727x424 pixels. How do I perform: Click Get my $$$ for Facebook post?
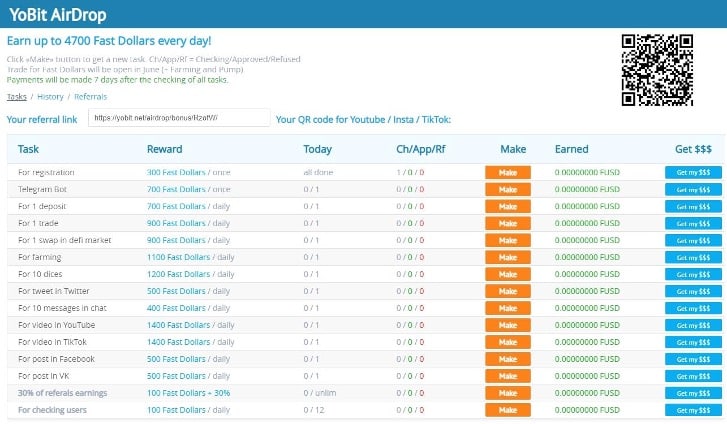click(x=693, y=359)
